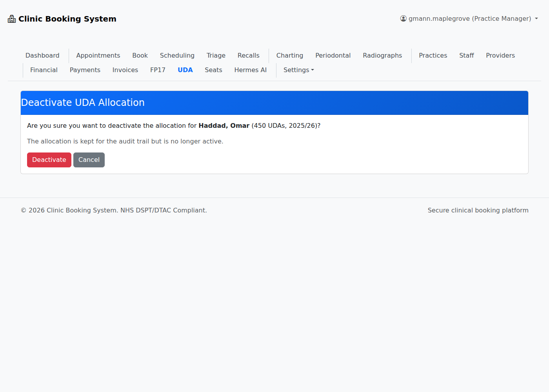The width and height of the screenshot is (549, 392).
Task: Open the Providers section
Action: (500, 55)
